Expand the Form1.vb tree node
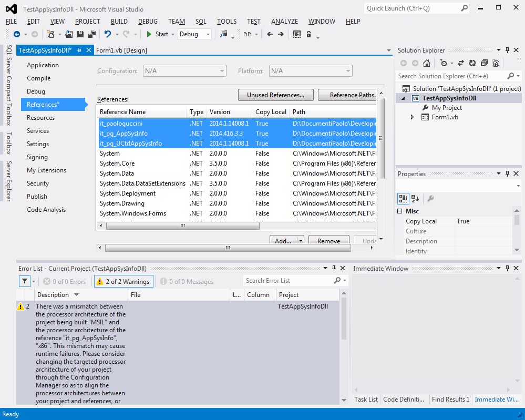The image size is (525, 420). (x=412, y=117)
